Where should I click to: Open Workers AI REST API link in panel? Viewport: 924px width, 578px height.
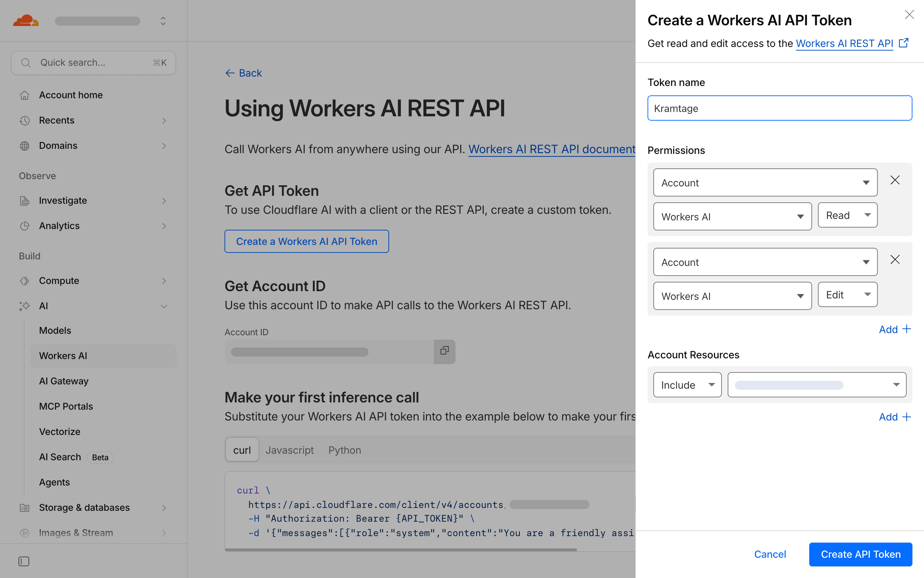pyautogui.click(x=844, y=44)
